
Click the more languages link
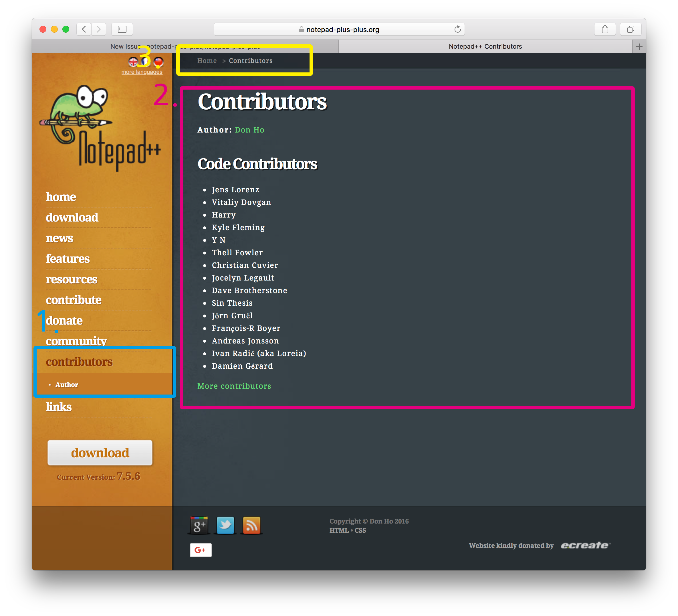point(142,72)
